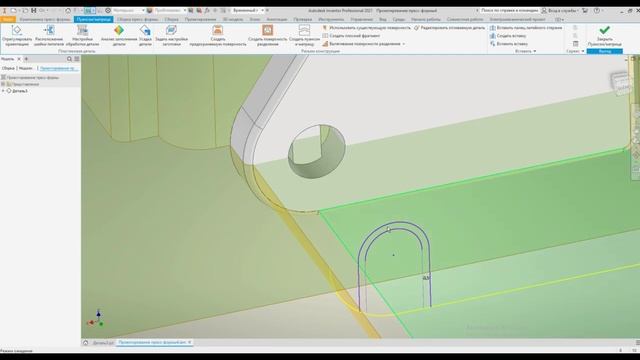Switch to Инструменты ribbon tab
Screen dimensions: 640x360
click(331, 19)
